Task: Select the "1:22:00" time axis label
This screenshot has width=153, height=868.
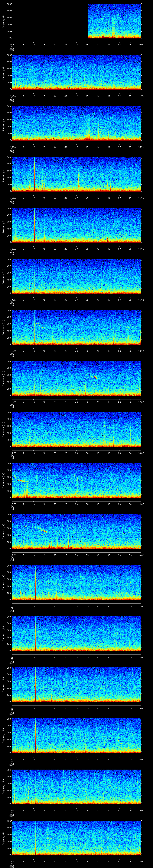Action: tap(12, 708)
